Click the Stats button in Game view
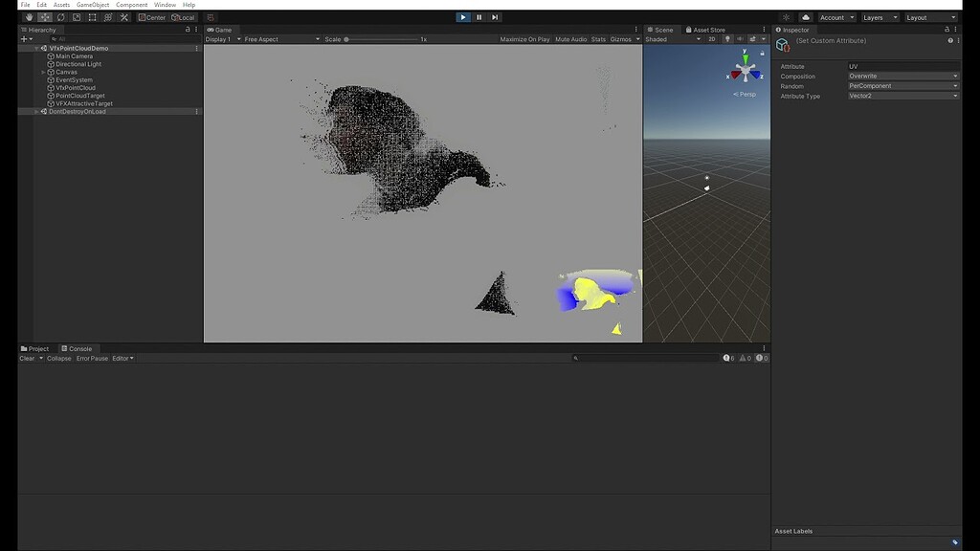The height and width of the screenshot is (551, 980). 597,39
